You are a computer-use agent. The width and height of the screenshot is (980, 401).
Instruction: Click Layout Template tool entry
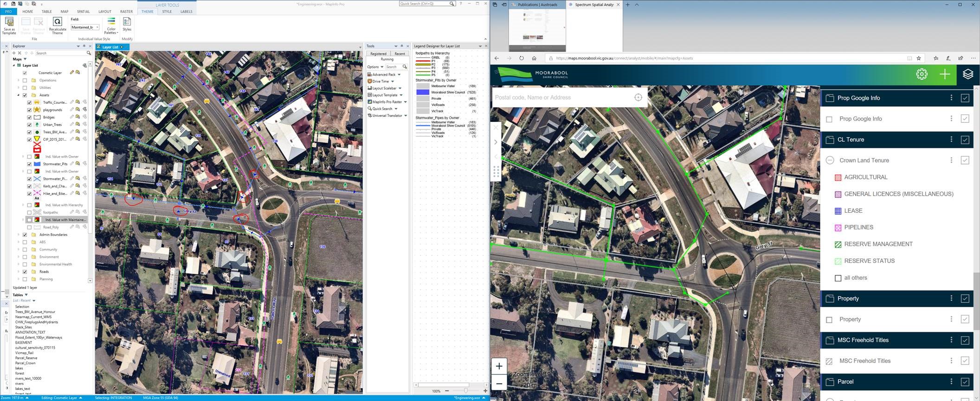(x=385, y=95)
